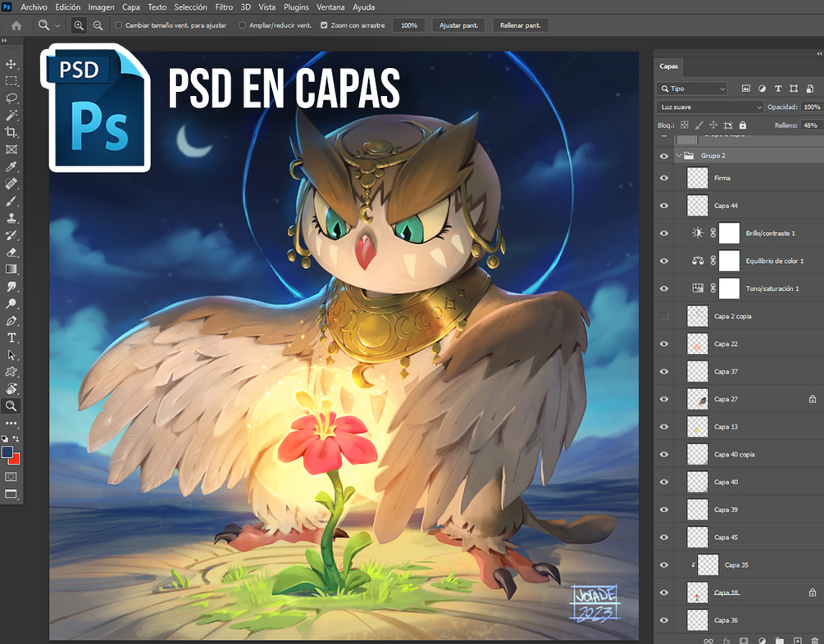Choose Zoom Out mode in options bar

98,25
